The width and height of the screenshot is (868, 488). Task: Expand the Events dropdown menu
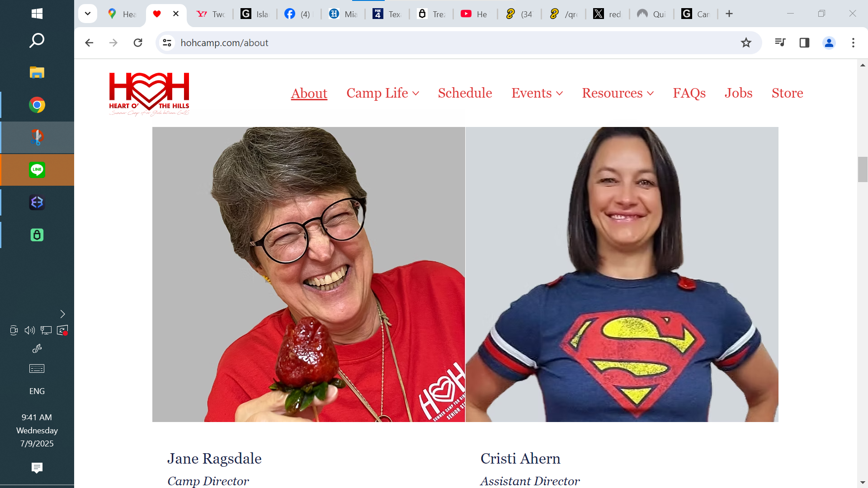coord(537,93)
